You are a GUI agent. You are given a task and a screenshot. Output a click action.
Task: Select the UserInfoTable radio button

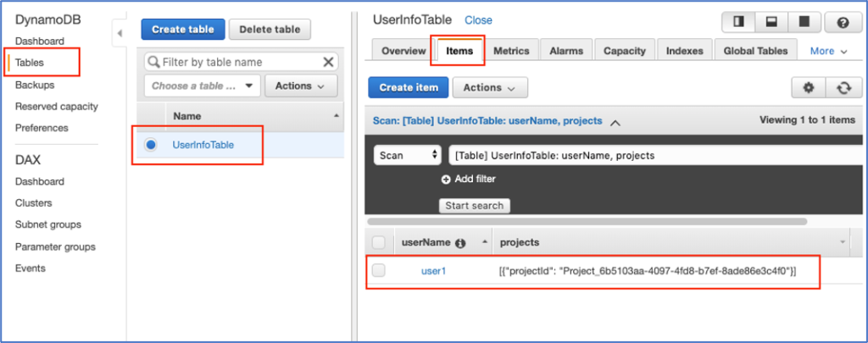[x=150, y=145]
